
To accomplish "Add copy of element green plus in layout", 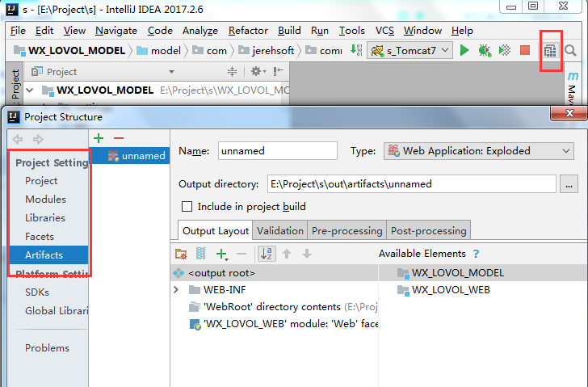I will (x=222, y=254).
